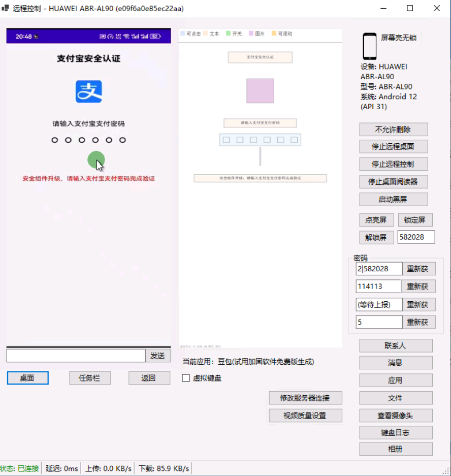Click 修改服务器连接 button
Screen dimensions: 451x476
click(x=305, y=398)
